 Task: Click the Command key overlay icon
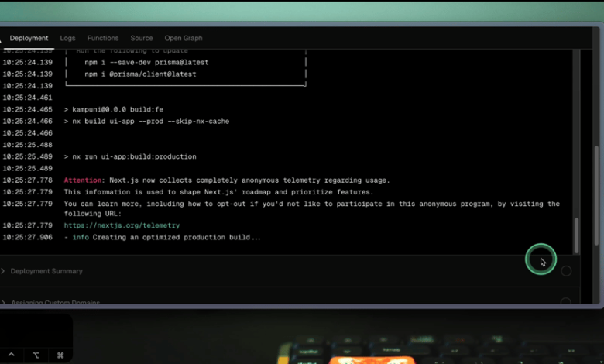pos(60,355)
